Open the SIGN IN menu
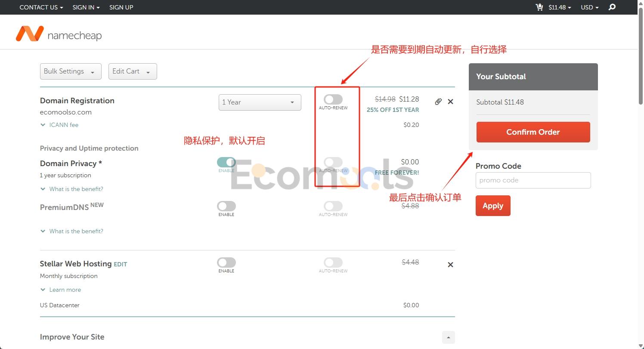Viewport: 644px width, 349px height. [x=86, y=7]
